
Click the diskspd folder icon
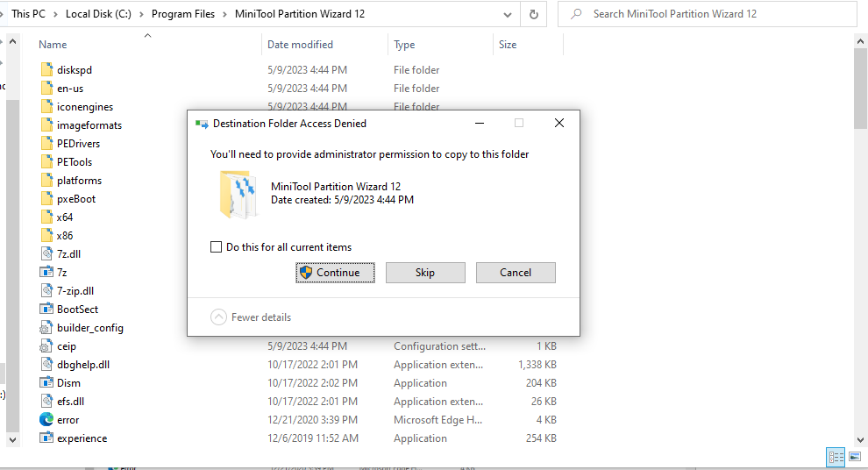coord(47,70)
